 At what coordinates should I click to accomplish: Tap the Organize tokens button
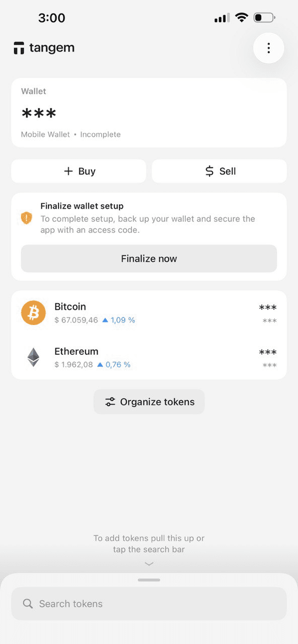[x=149, y=402]
